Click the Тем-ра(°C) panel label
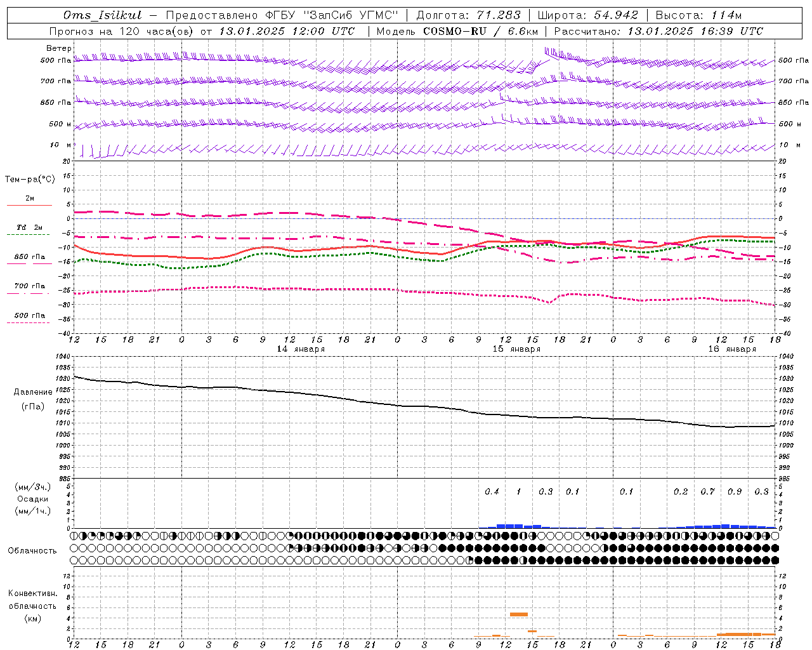This screenshot has width=812, height=650. pyautogui.click(x=30, y=180)
